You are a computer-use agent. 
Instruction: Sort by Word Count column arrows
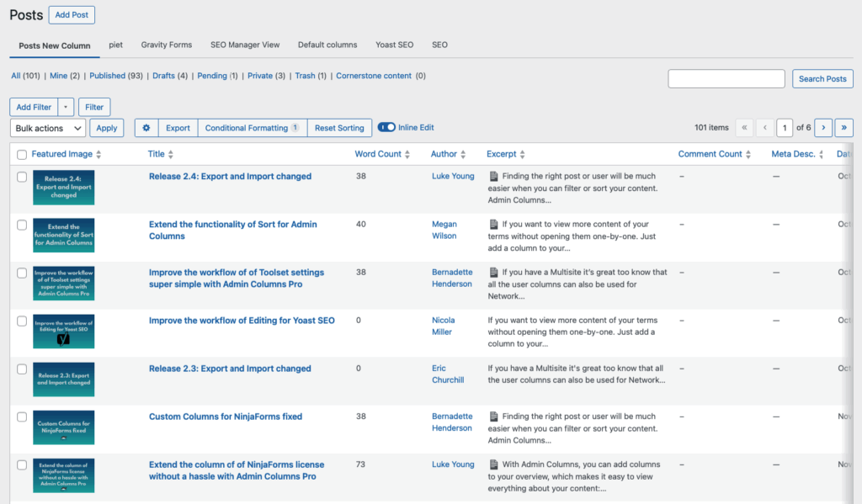[408, 155]
